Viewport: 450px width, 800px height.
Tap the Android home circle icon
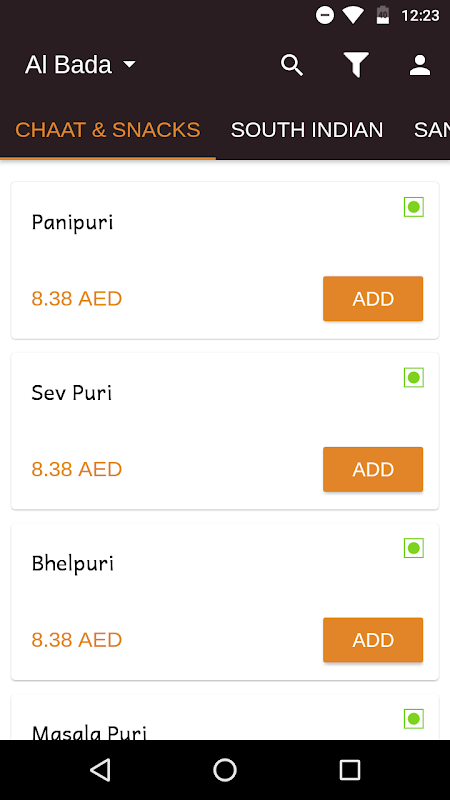point(225,769)
